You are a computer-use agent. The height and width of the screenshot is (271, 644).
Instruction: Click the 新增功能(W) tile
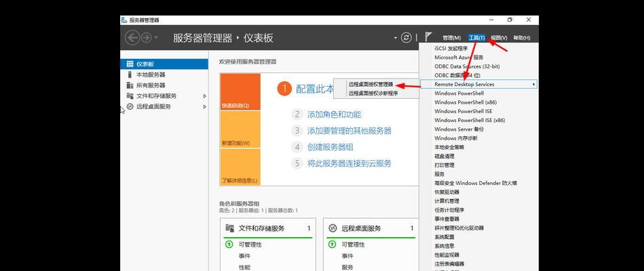tap(240, 129)
